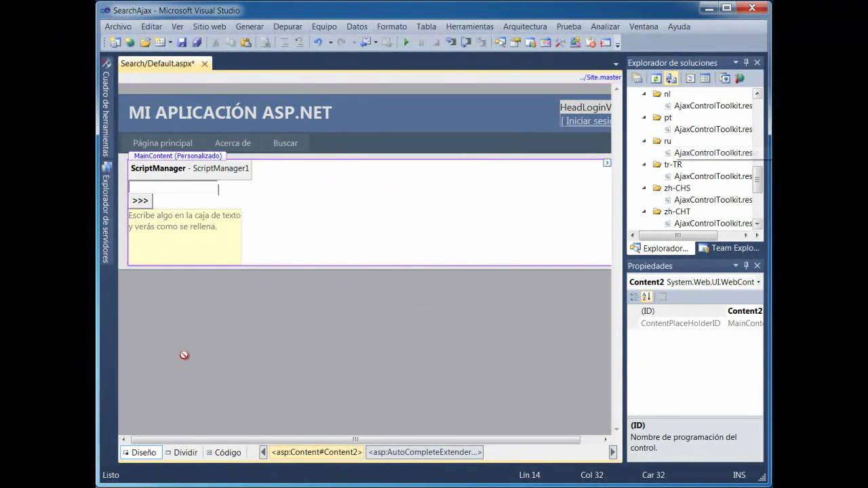Image resolution: width=868 pixels, height=488 pixels.
Task: Click the Undo arrow icon
Action: [x=318, y=42]
